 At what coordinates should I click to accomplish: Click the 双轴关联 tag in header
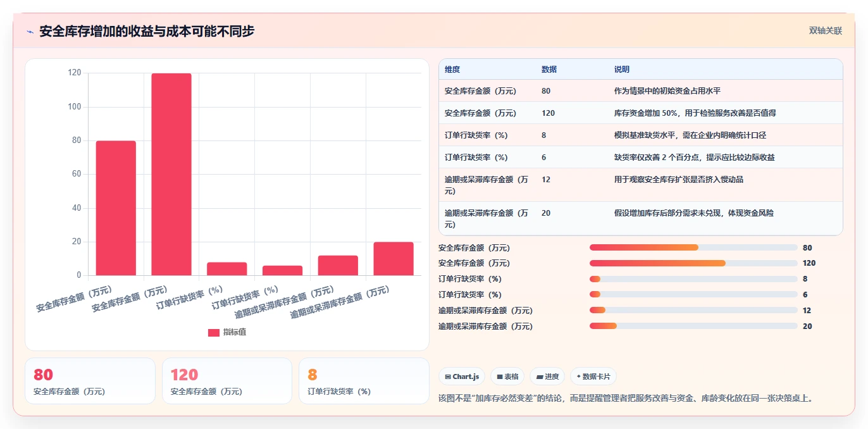825,30
